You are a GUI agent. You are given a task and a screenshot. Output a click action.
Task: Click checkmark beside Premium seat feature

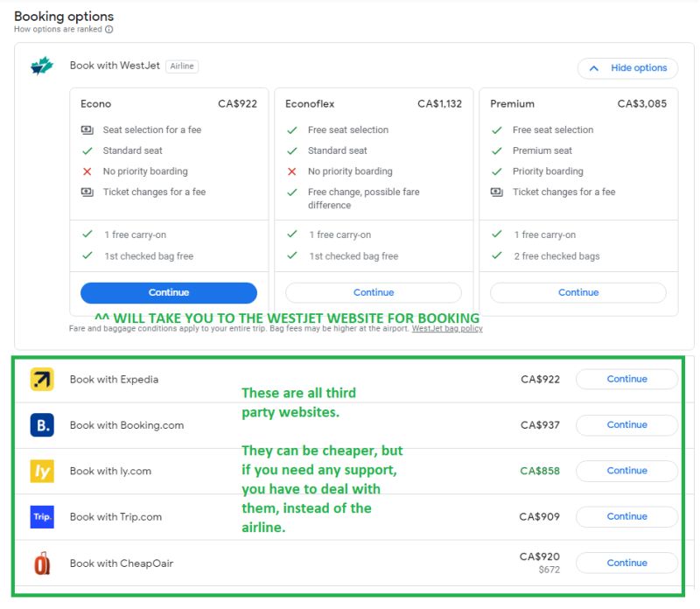point(497,150)
